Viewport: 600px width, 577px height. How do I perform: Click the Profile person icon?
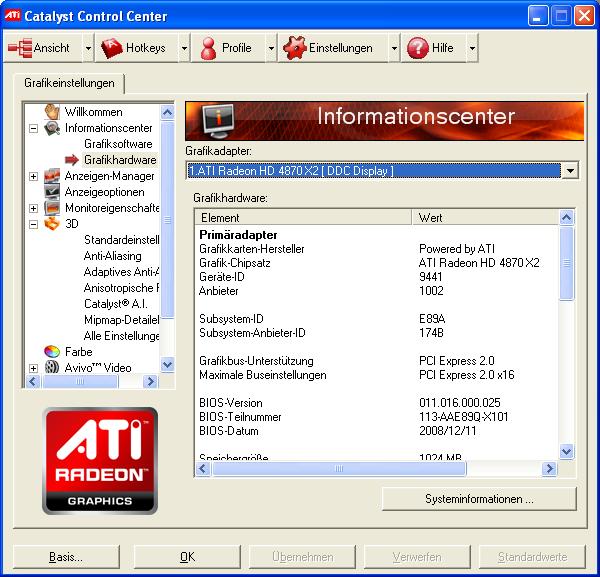point(208,48)
